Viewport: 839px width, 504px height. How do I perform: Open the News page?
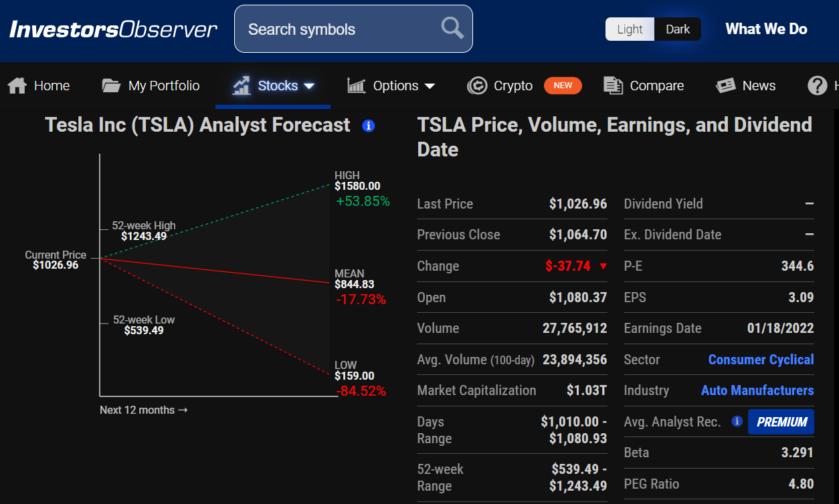tap(759, 86)
